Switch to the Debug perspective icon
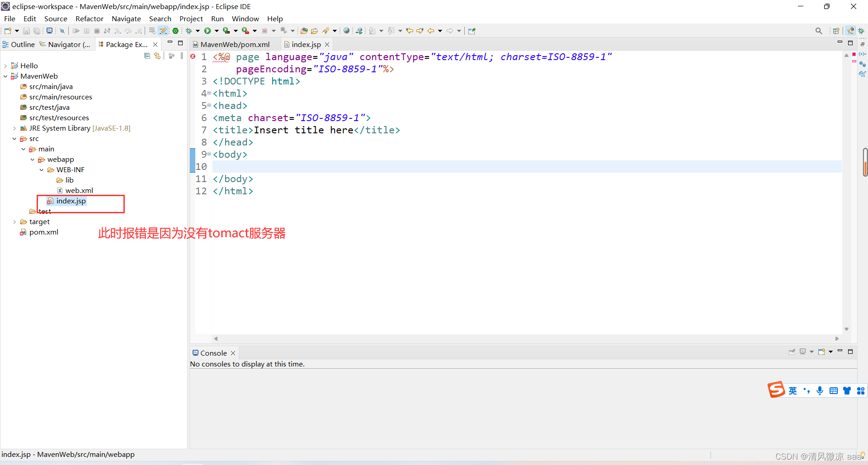Screen dimensions: 868x465 tap(861, 31)
